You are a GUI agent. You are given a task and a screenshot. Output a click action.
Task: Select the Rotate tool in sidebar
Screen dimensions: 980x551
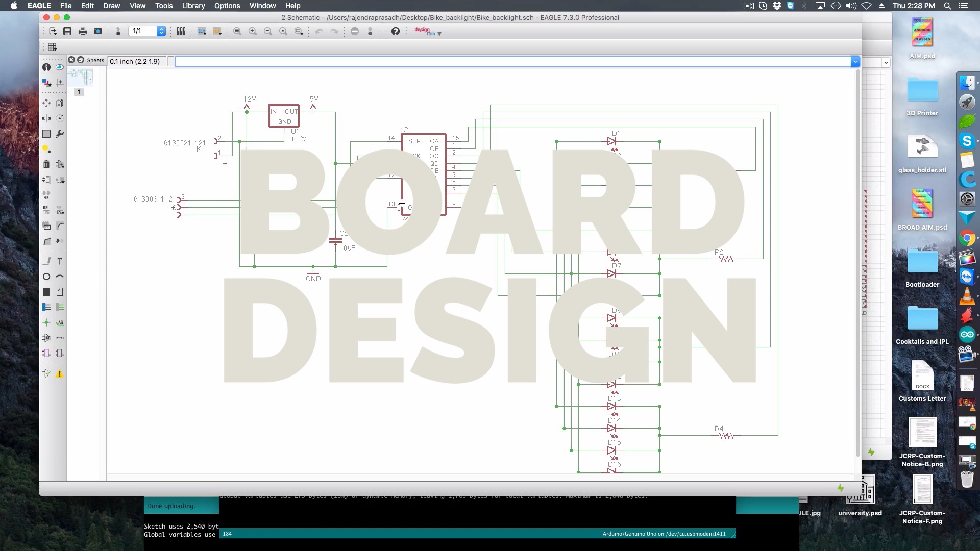point(60,118)
